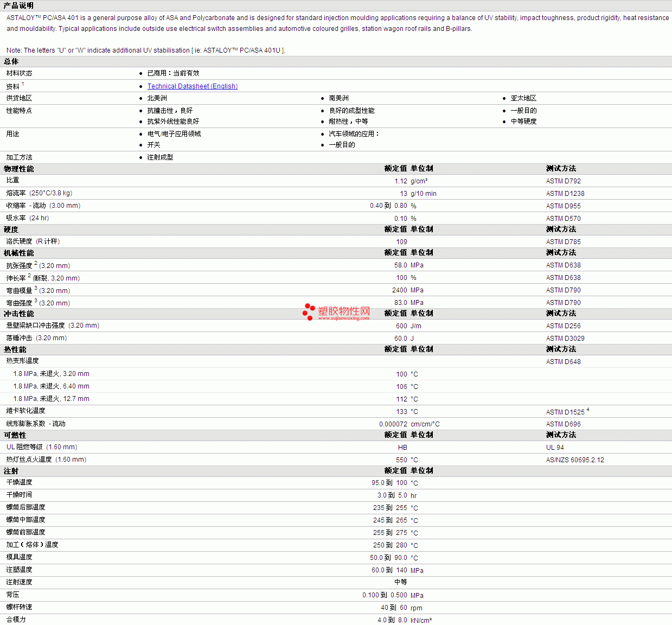This screenshot has height=625, width=672.
Task: Click the ASTM D1238 test method cell
Action: (565, 194)
